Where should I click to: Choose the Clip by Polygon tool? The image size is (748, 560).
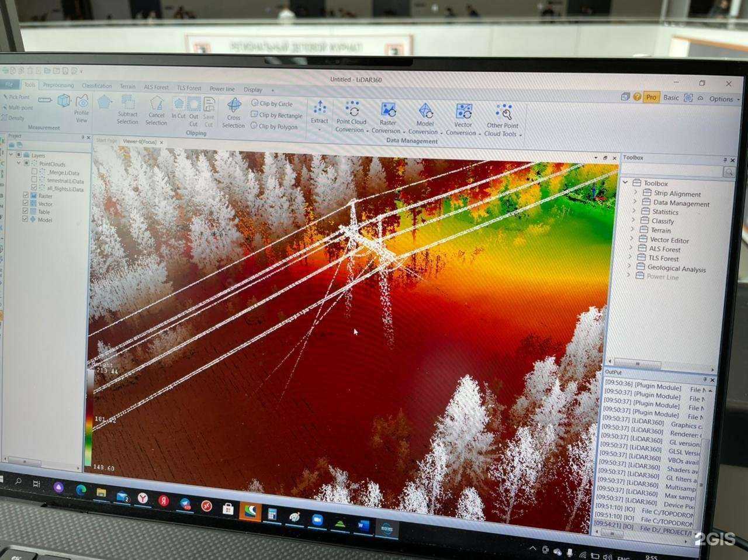point(273,126)
